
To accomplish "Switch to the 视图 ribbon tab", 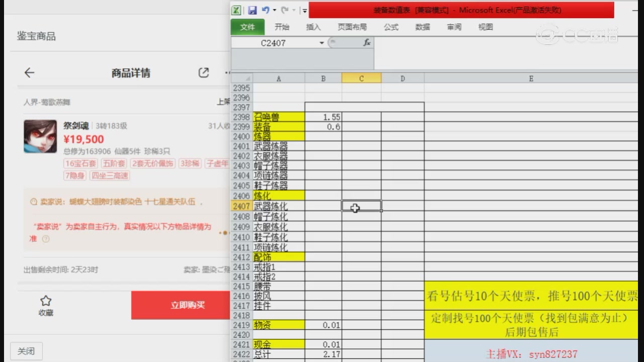I will [x=486, y=27].
